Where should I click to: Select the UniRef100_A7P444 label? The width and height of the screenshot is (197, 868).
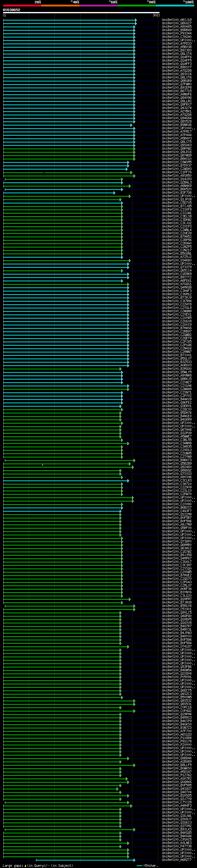pos(177,135)
